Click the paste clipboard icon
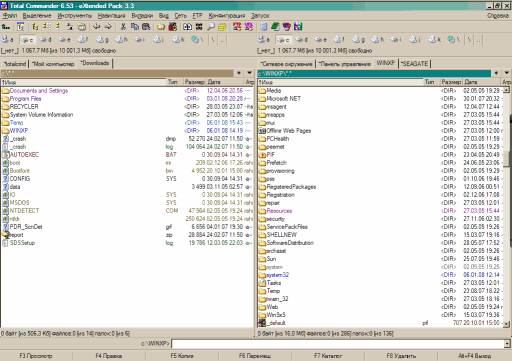Image resolution: width=512 pixels, height=361 pixels. click(x=146, y=27)
